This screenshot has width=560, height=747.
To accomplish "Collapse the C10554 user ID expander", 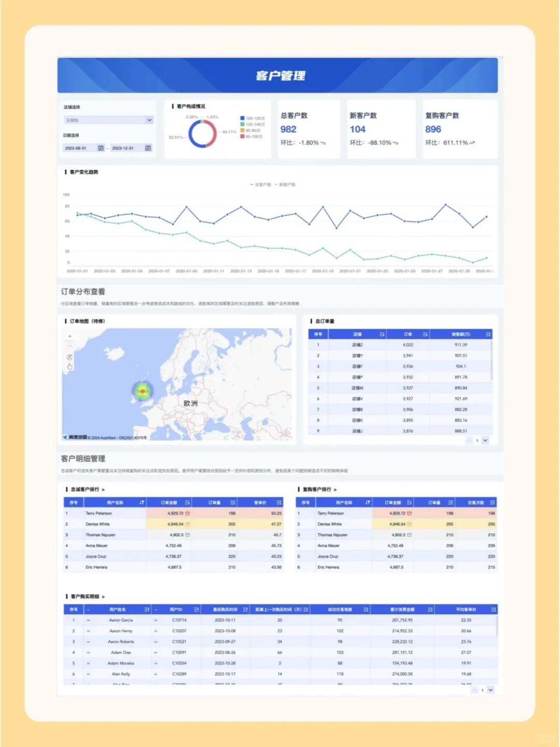I will (156, 663).
